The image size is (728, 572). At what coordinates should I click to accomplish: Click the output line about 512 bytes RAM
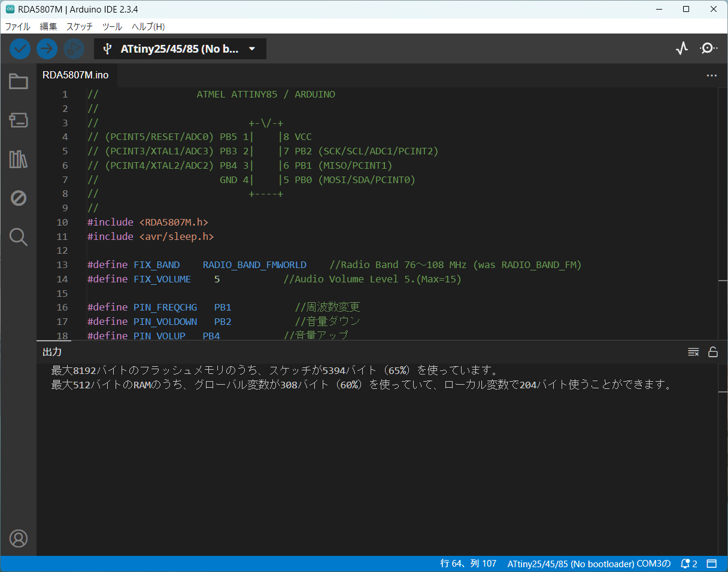pos(362,385)
